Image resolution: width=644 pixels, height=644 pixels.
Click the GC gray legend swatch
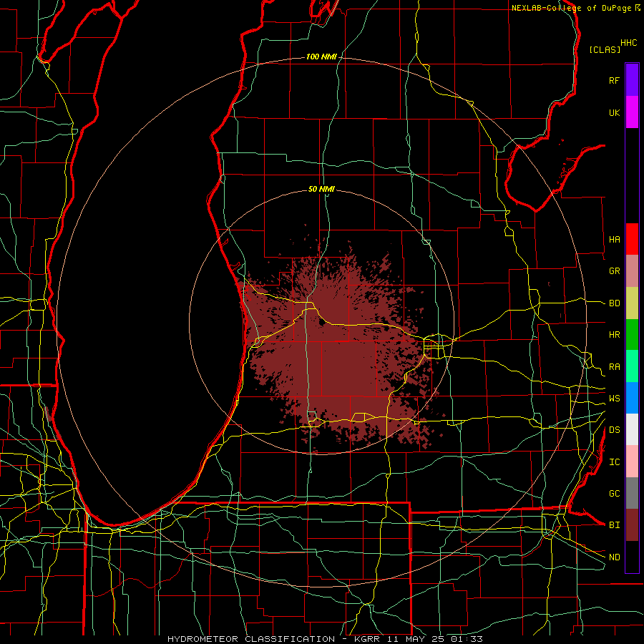[632, 493]
